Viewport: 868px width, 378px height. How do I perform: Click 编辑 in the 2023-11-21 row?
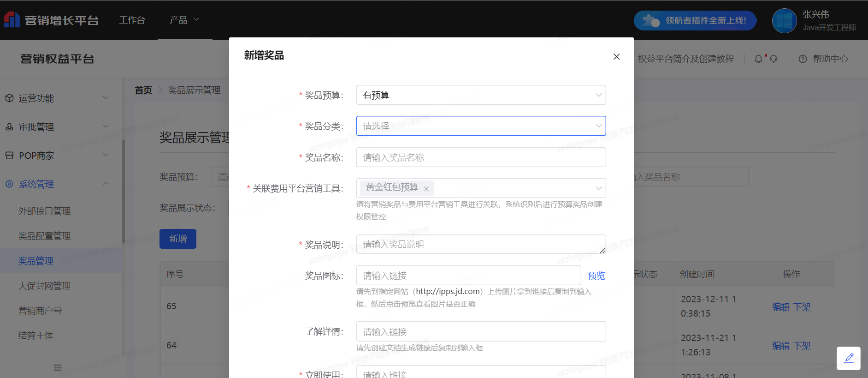click(x=781, y=346)
